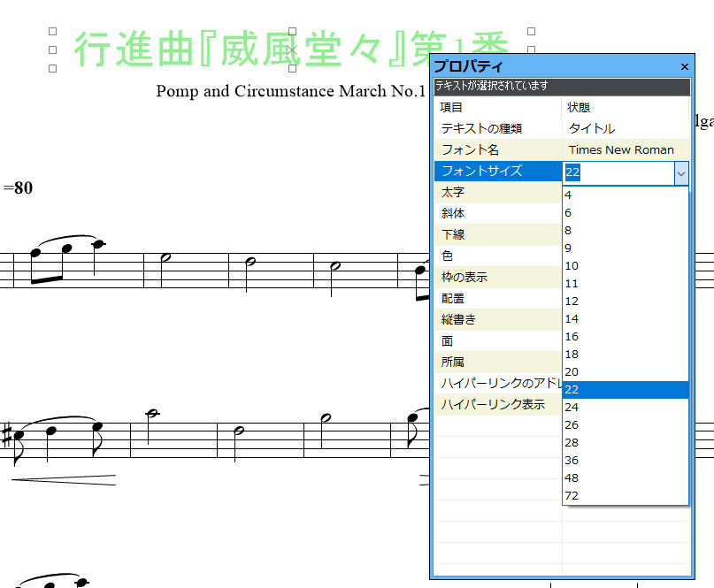The width and height of the screenshot is (714, 588).
Task: Pick highlighted font size 22 option
Action: 626,390
